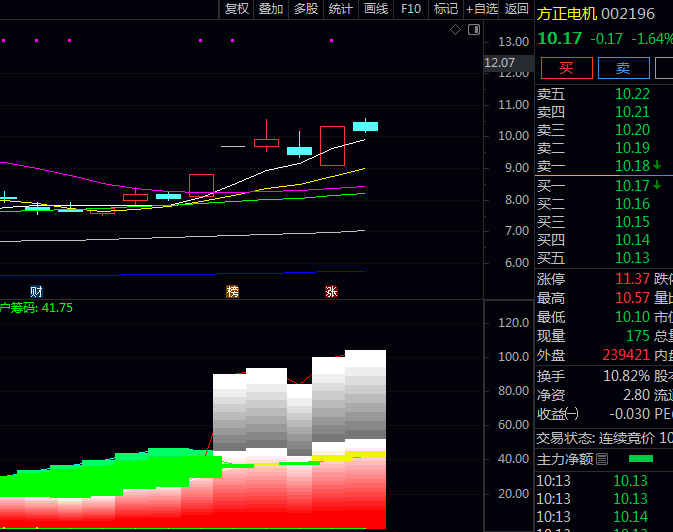Click the last cyan candlestick on chart
The height and width of the screenshot is (532, 673).
click(x=365, y=126)
